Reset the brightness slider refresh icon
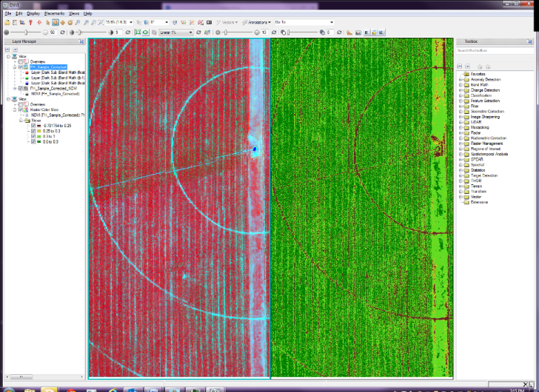The width and height of the screenshot is (539, 392). point(62,33)
